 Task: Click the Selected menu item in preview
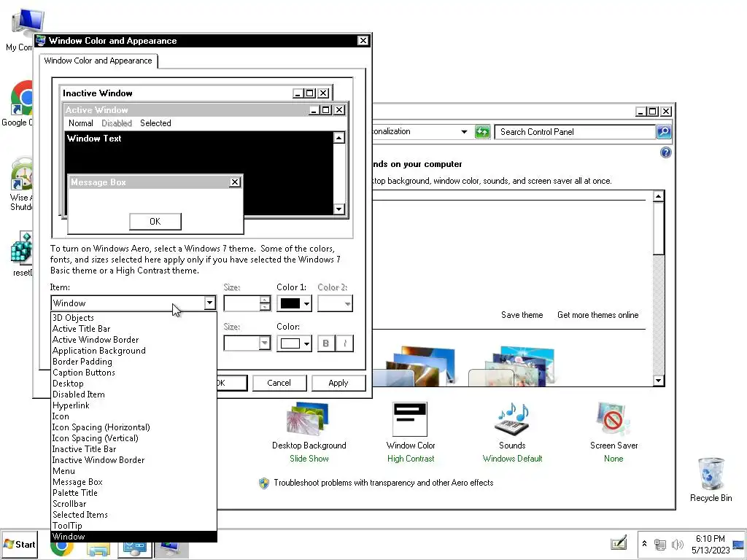pyautogui.click(x=155, y=122)
